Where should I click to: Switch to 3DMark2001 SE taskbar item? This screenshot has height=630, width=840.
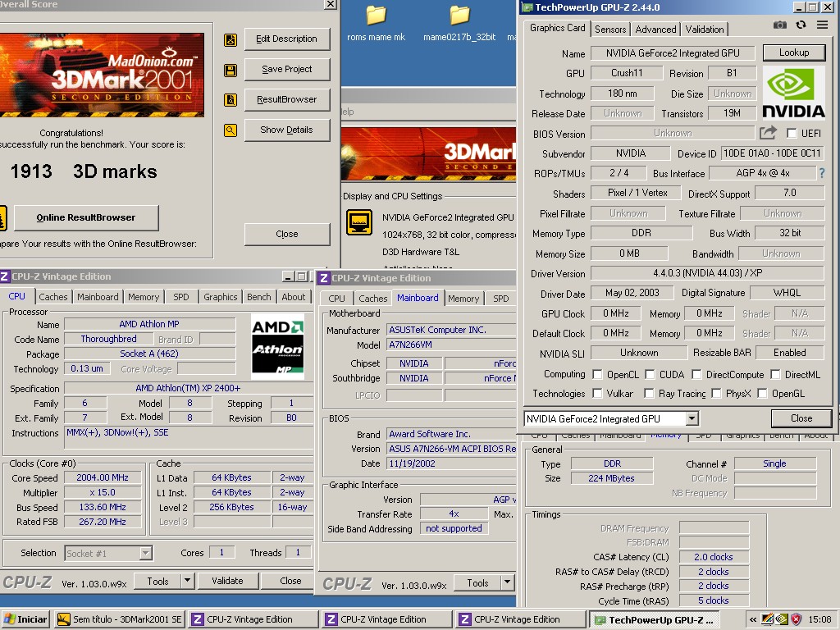pos(120,620)
